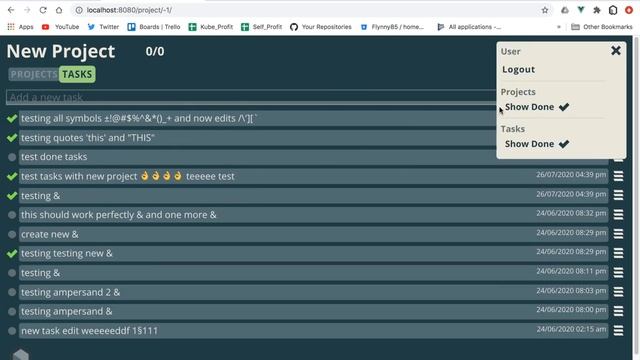
Task: Select 'testing quotes' task text
Action: coord(88,138)
